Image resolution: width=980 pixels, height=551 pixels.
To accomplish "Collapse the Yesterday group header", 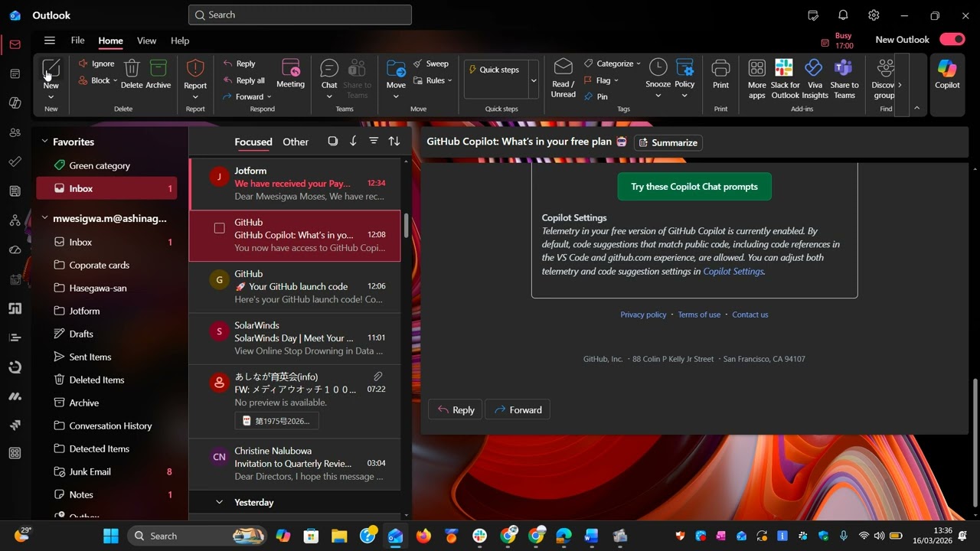I will 219,502.
